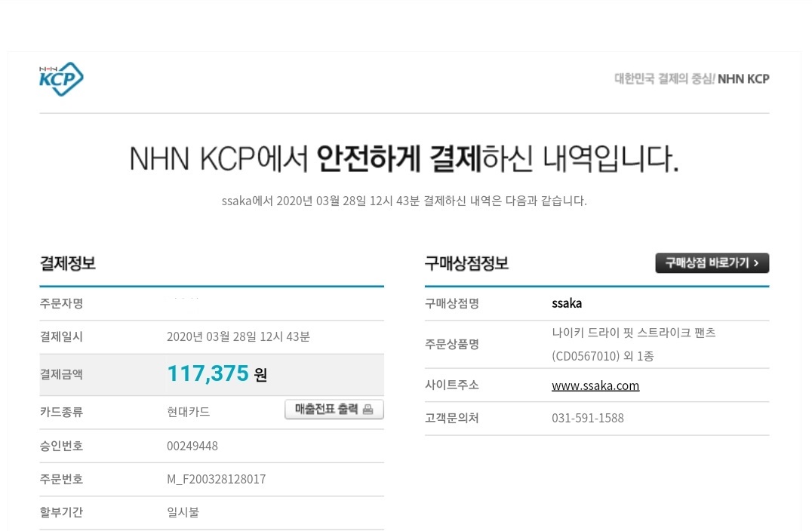This screenshot has height=531, width=812.
Task: Click the product code (CD0567010) 외 1종
Action: pyautogui.click(x=603, y=356)
